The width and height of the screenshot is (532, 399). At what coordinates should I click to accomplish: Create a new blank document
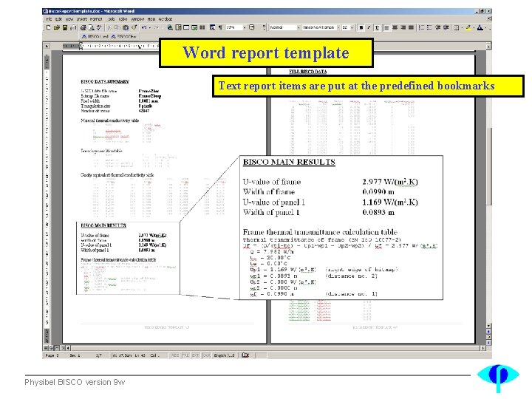tap(48, 27)
